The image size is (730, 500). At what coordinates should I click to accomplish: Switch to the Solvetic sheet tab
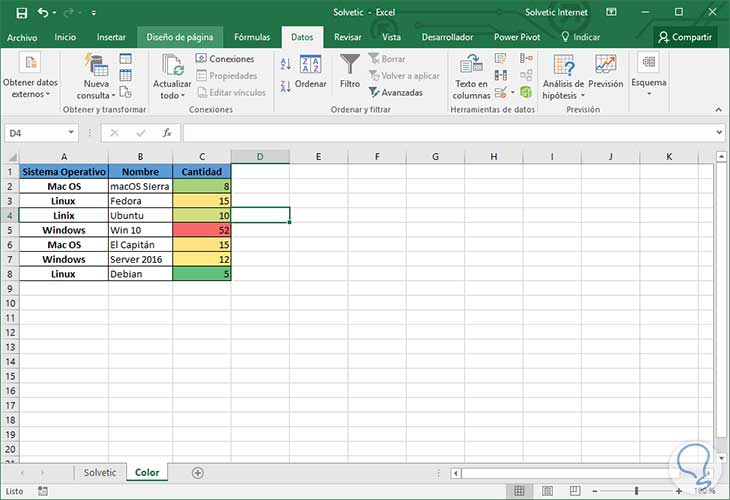(100, 473)
